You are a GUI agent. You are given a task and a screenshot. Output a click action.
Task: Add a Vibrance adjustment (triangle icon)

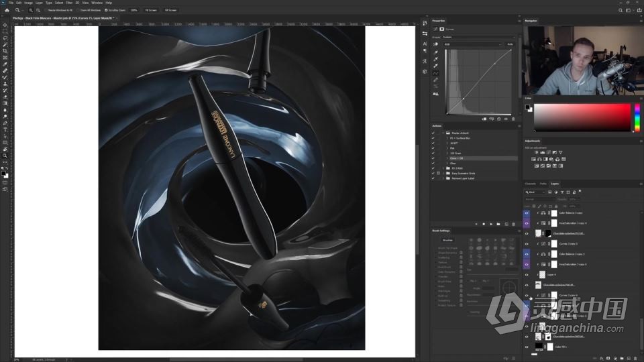(561, 152)
